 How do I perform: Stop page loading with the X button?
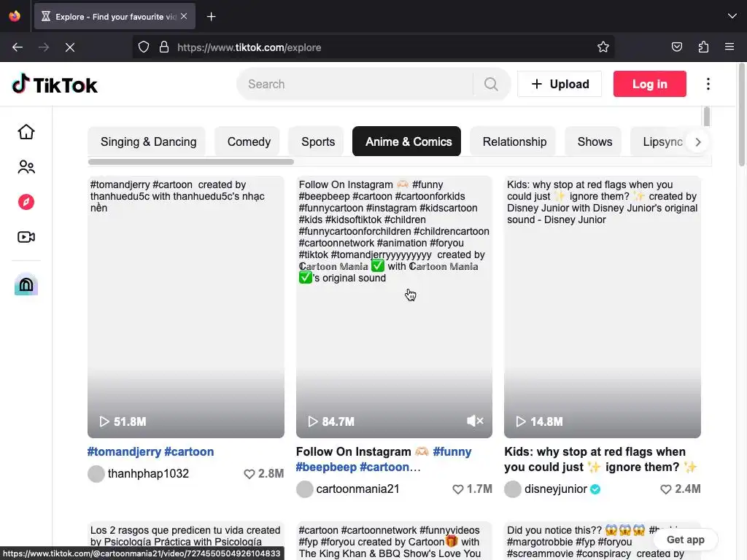coord(70,47)
